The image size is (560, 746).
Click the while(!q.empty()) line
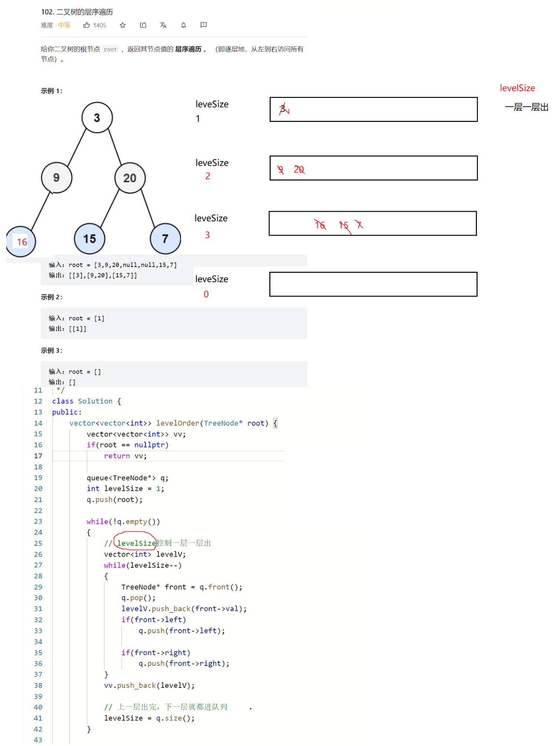click(x=123, y=521)
